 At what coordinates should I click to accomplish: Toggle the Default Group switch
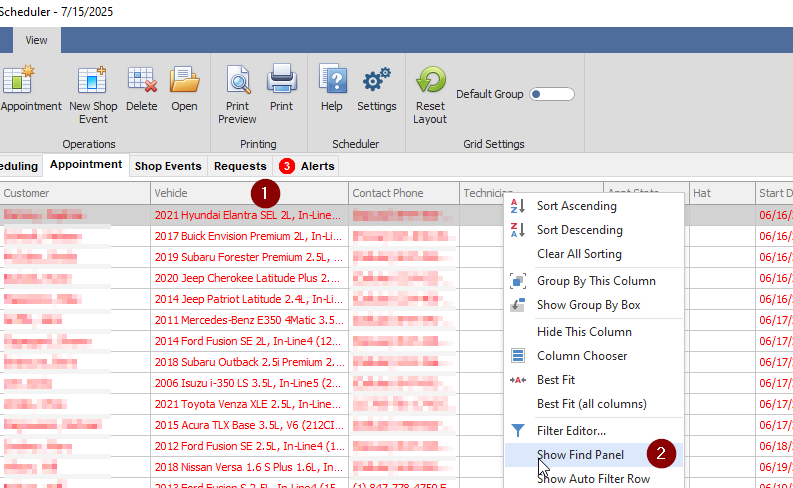pyautogui.click(x=552, y=94)
